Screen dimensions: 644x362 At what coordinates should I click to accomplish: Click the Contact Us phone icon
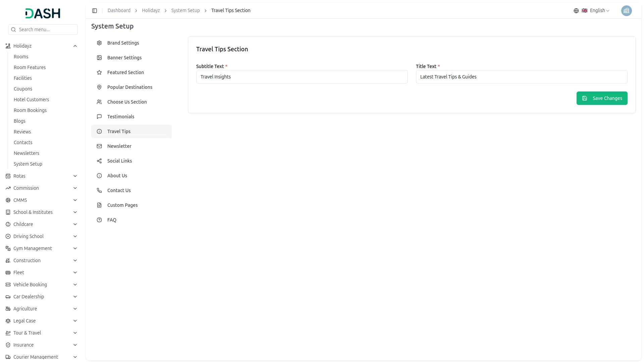pos(99,190)
